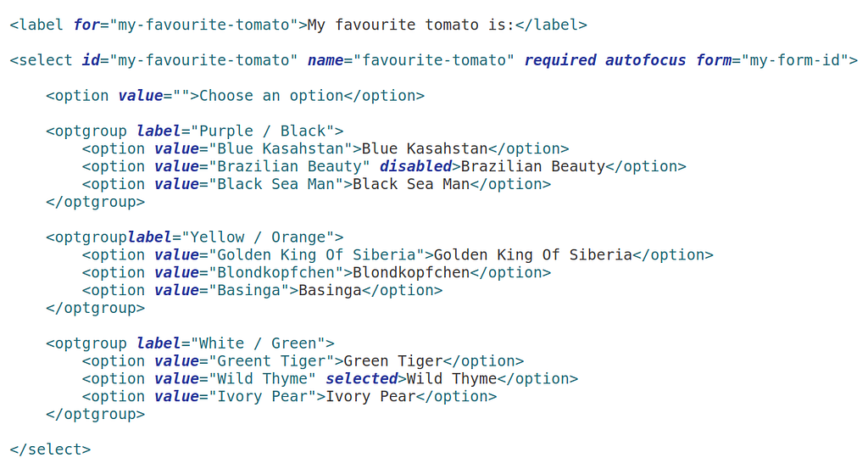The width and height of the screenshot is (868, 469).
Task: Click the 'my-form-id' form value
Action: pyautogui.click(x=795, y=60)
